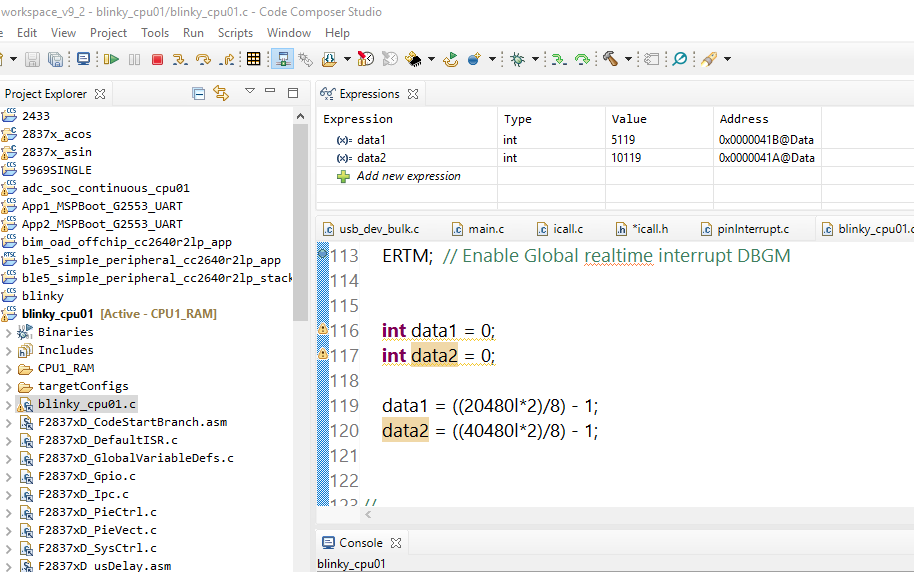Click the Resume debug button

click(111, 59)
